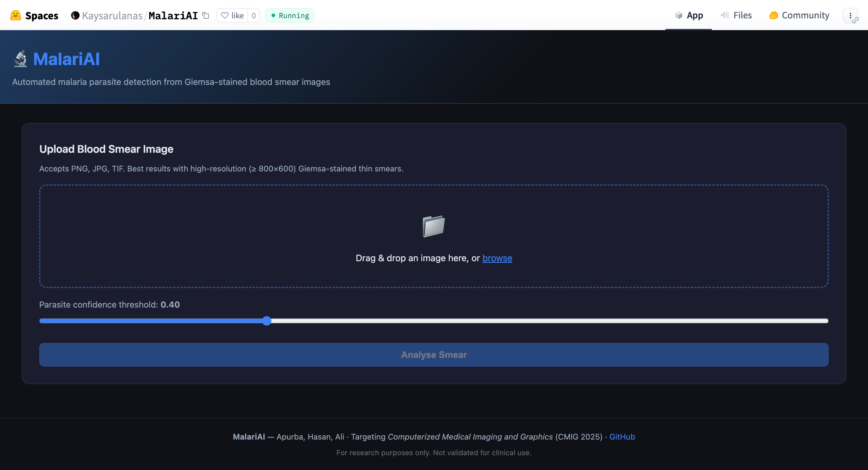Click the 'Automated malaria parasite detection' subtitle
Viewport: 868px width, 470px height.
[x=171, y=82]
